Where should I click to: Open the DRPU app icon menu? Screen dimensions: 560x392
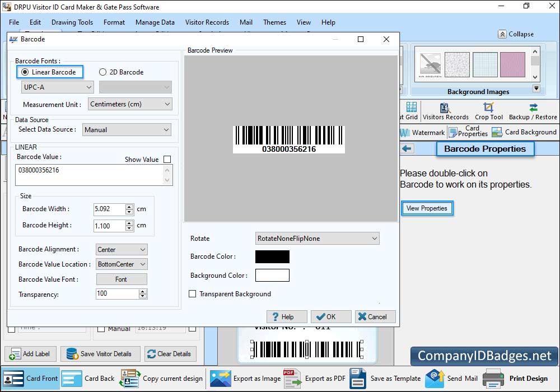tap(6, 7)
